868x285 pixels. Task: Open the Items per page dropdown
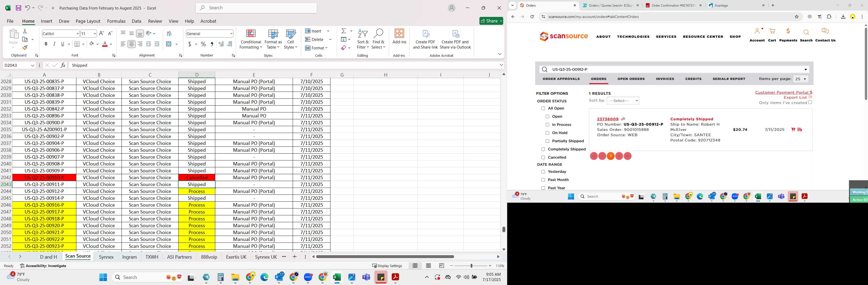click(801, 79)
